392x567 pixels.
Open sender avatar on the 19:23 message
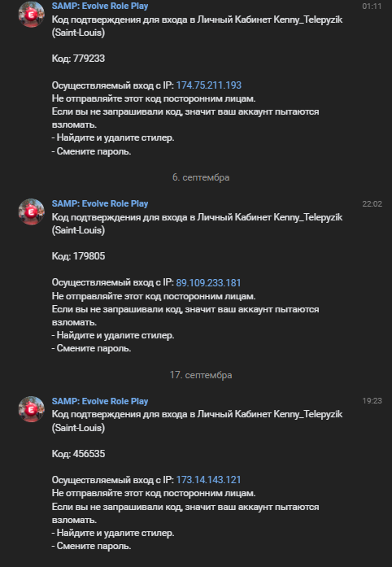pos(32,409)
